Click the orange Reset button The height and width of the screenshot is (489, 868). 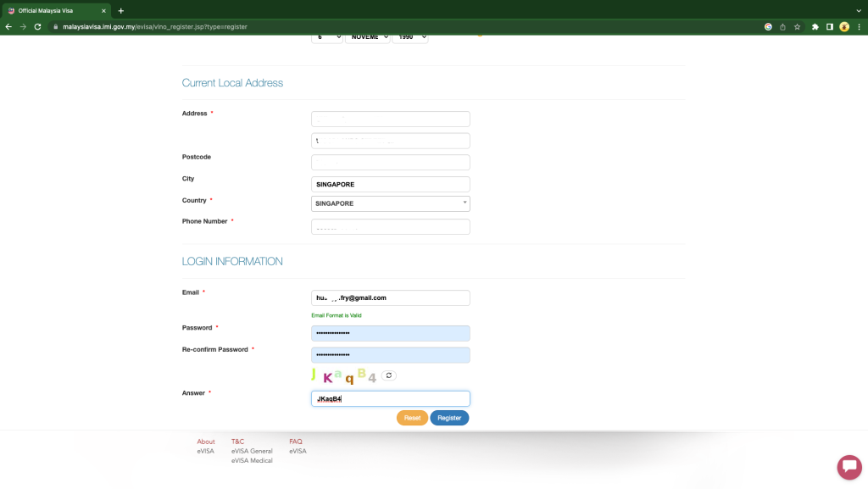[x=412, y=418]
